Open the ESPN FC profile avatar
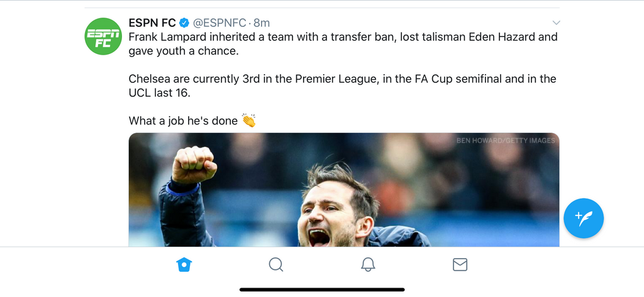This screenshot has height=297, width=644. 103,36
